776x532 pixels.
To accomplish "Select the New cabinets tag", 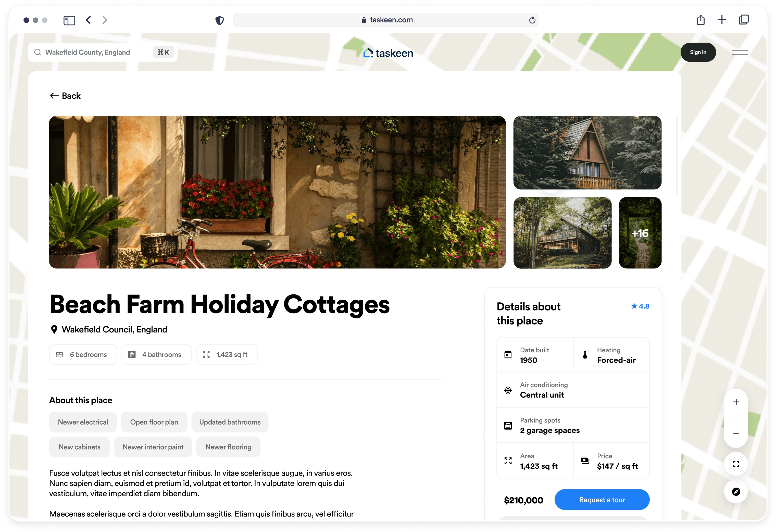I will pos(79,447).
